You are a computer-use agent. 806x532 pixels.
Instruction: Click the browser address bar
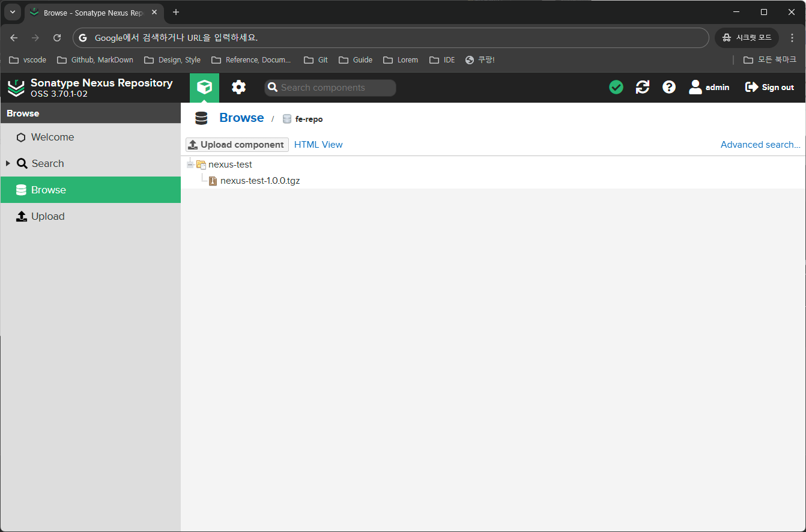[x=390, y=38]
